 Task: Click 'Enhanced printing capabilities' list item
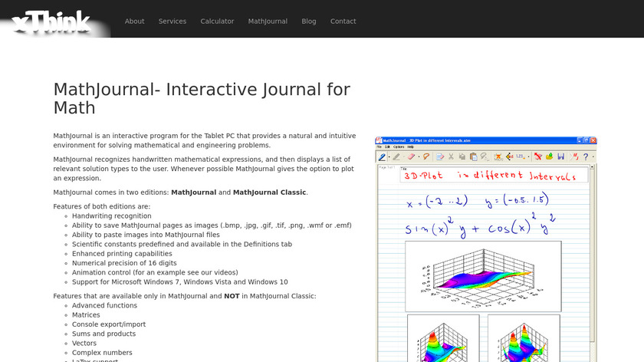[x=122, y=254]
